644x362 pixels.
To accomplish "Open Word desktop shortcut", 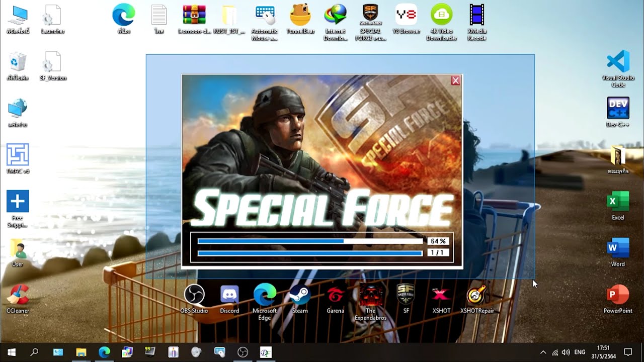I will click(x=618, y=252).
